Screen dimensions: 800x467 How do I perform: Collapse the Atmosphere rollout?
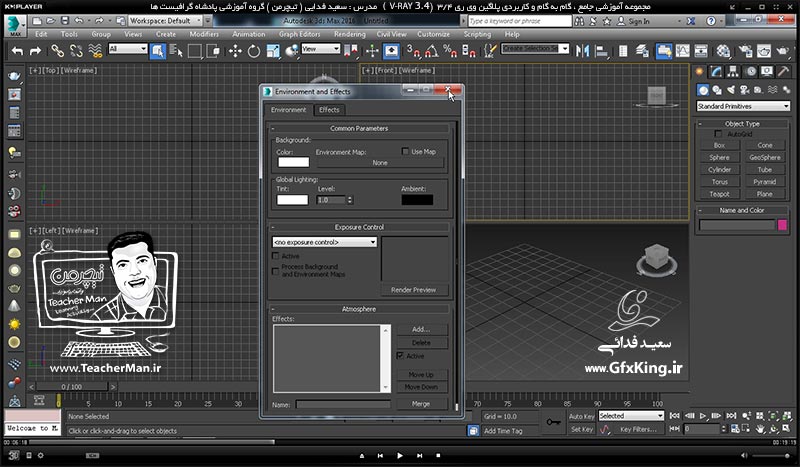(359, 309)
